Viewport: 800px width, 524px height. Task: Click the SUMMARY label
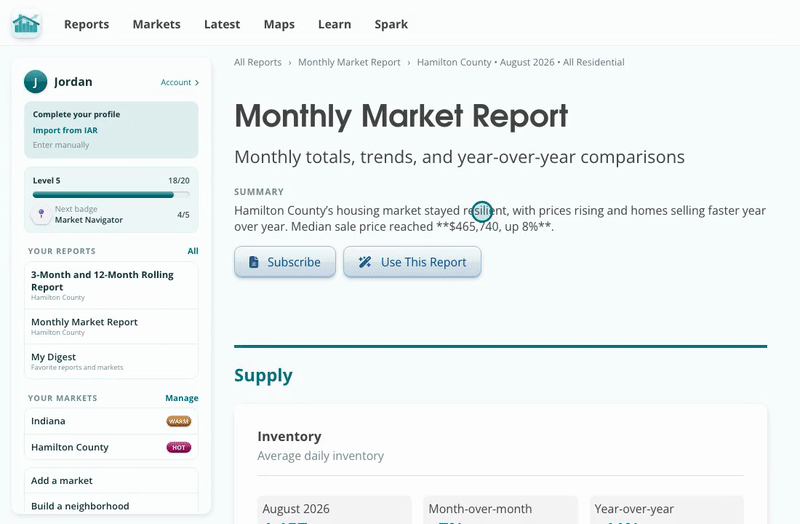tap(259, 192)
